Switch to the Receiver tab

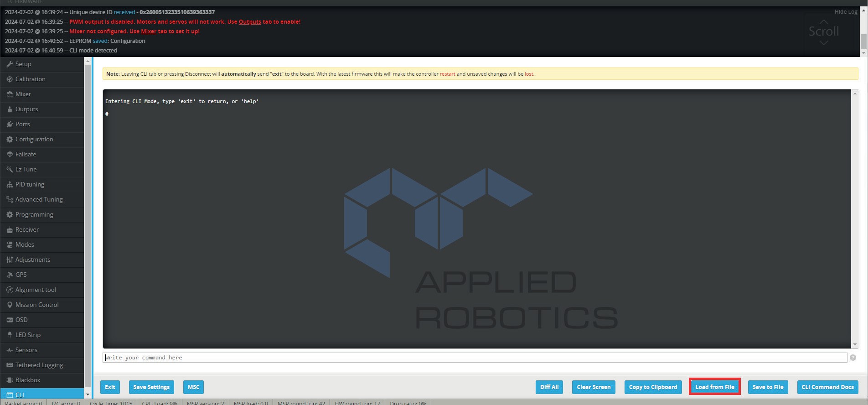(x=27, y=230)
